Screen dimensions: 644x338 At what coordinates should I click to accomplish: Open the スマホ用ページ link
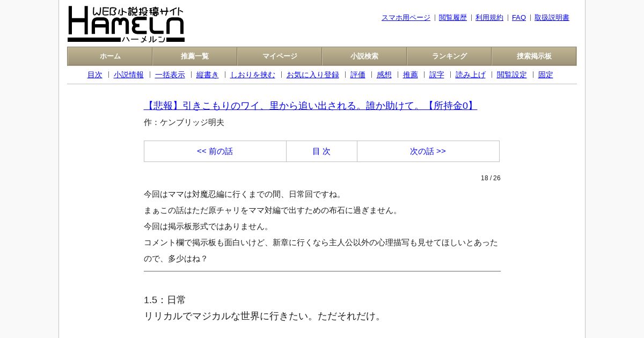pos(406,18)
